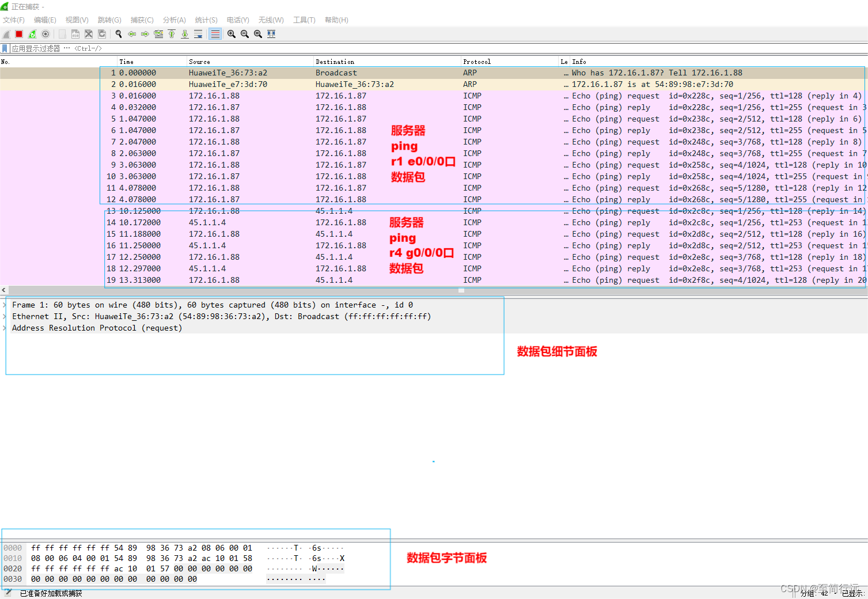This screenshot has width=868, height=599.
Task: Select packet 16 at time 11.250000
Action: click(x=434, y=245)
